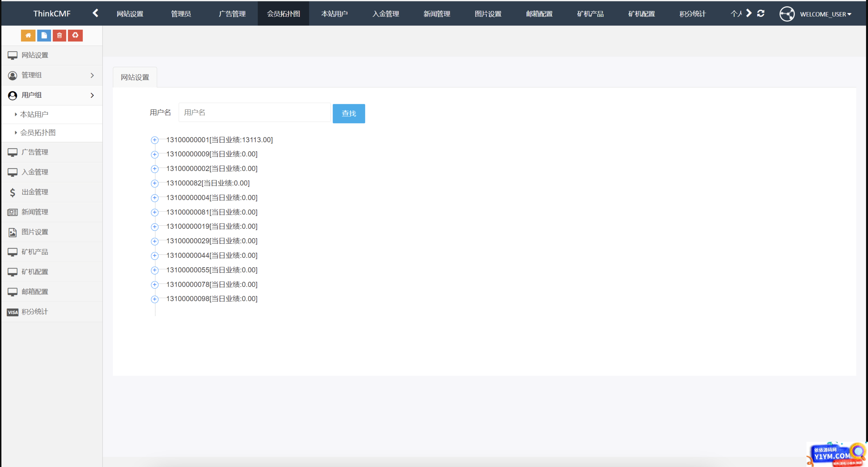868x467 pixels.
Task: Click the monitor icon beside 矿机产品
Action: (x=13, y=252)
